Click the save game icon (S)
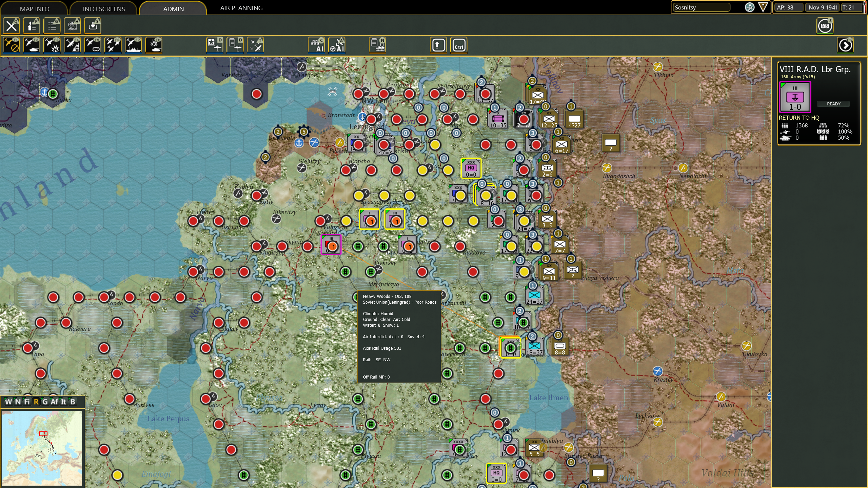Screen dimensions: 868x488 tap(93, 26)
